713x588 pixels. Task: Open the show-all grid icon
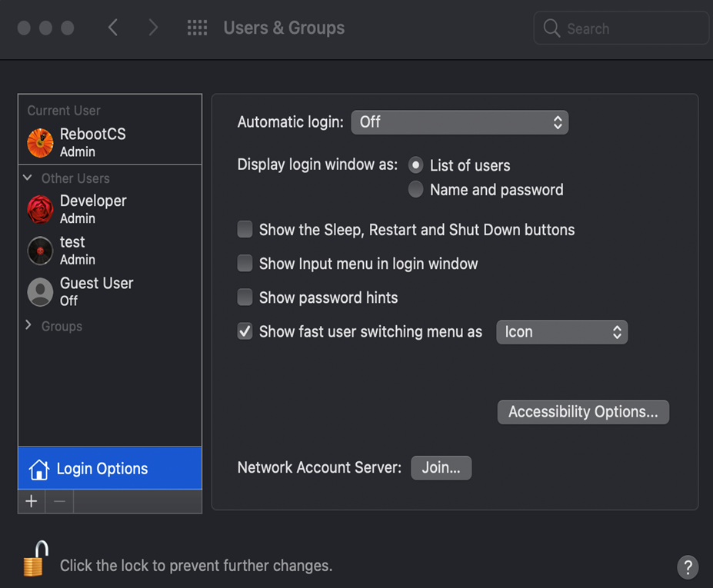[x=198, y=28]
